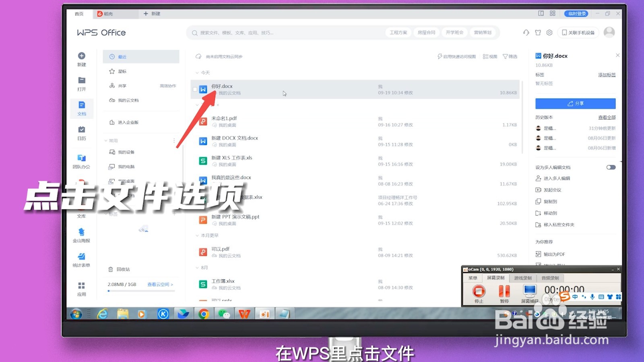Switch to the 首页 tab
Image resolution: width=644 pixels, height=362 pixels.
pos(79,14)
